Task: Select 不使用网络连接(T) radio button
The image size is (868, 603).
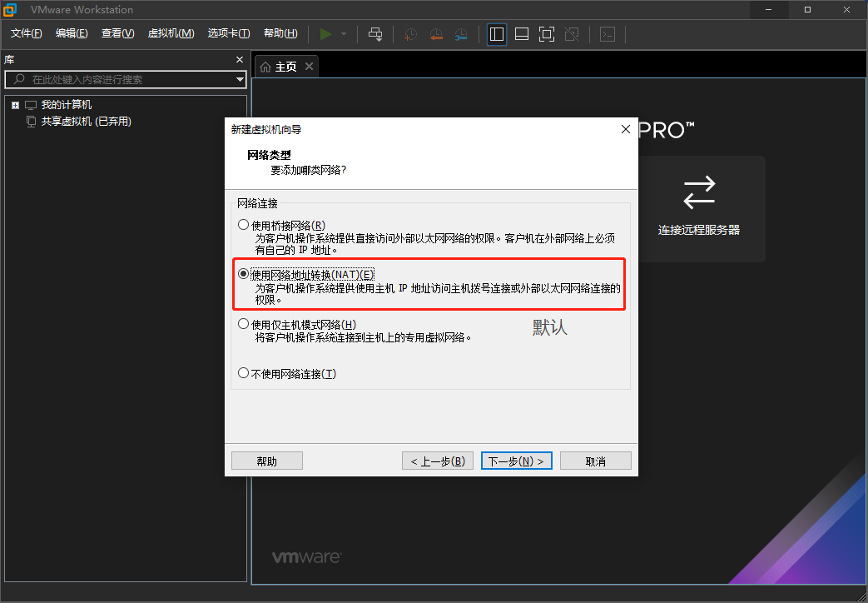Action: (x=243, y=374)
